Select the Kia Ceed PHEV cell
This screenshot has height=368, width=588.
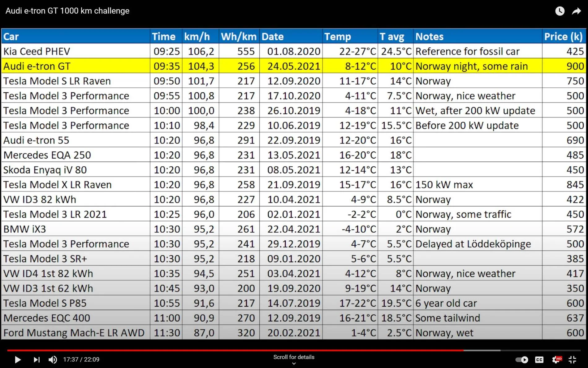tap(76, 51)
